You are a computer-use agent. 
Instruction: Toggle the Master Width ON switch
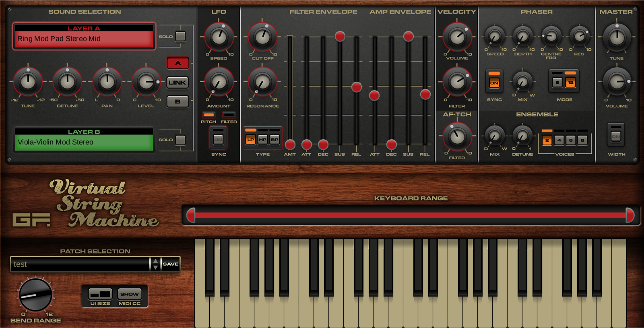tap(616, 136)
